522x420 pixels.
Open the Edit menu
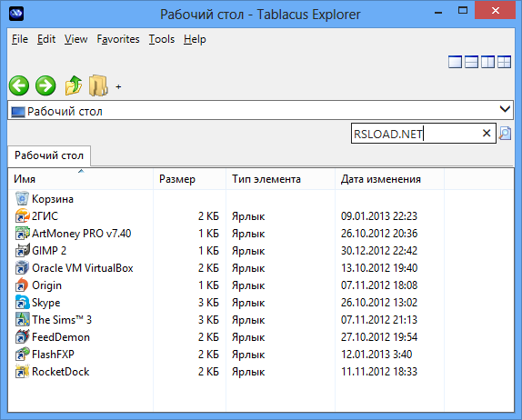[x=46, y=39]
